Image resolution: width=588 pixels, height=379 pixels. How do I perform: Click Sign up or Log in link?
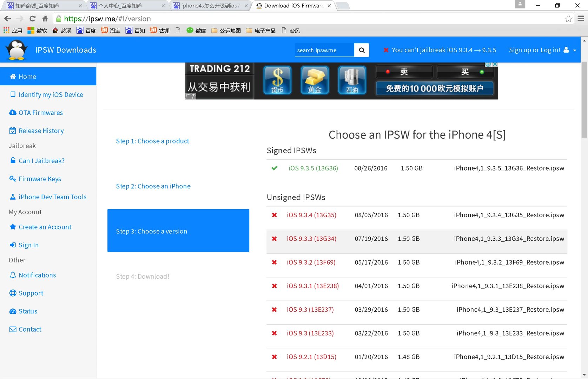point(535,50)
